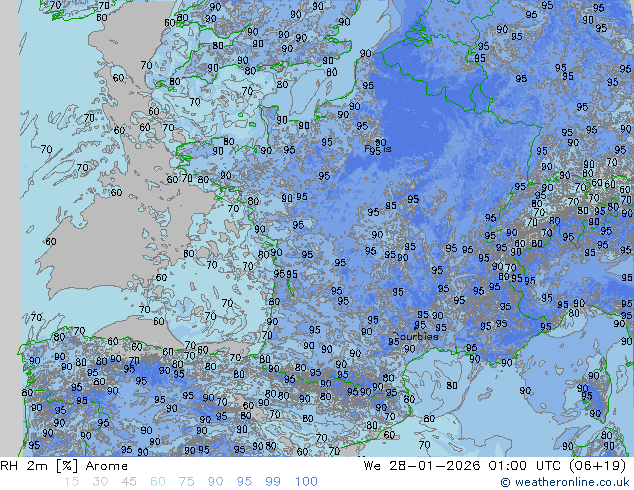
Task: Select the 95 value in the bottom legend
Action: 244,482
